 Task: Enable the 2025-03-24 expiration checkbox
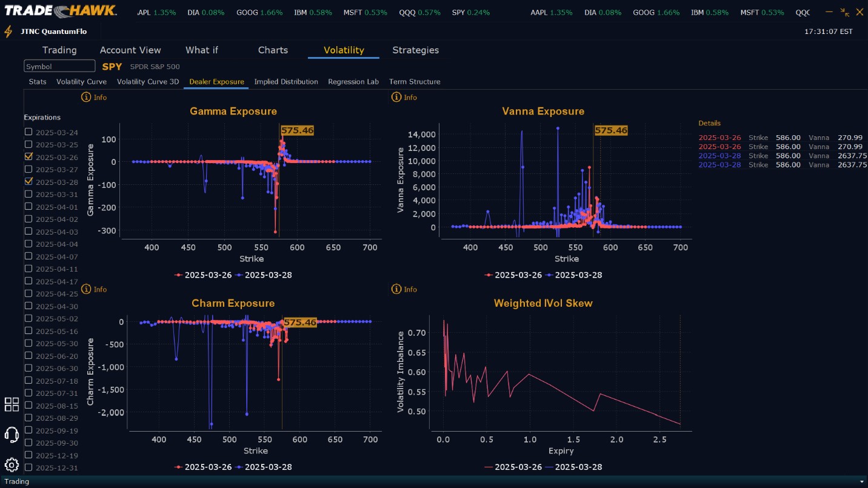pyautogui.click(x=28, y=132)
